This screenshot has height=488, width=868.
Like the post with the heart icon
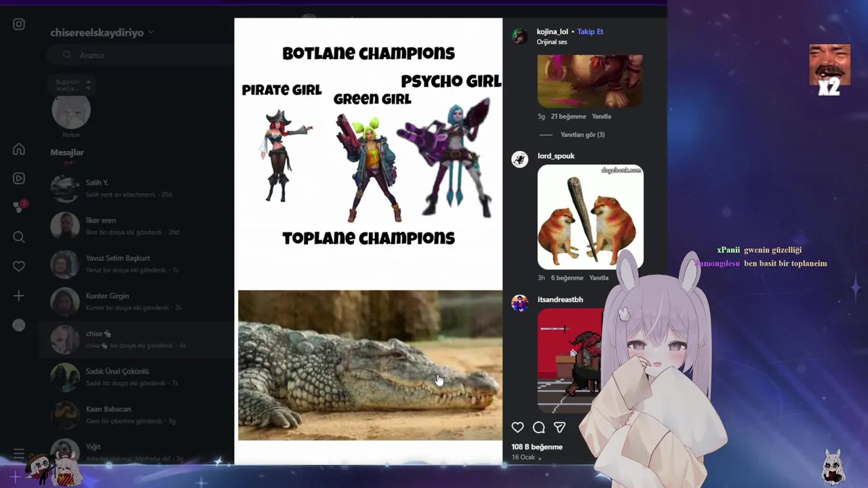tap(517, 427)
